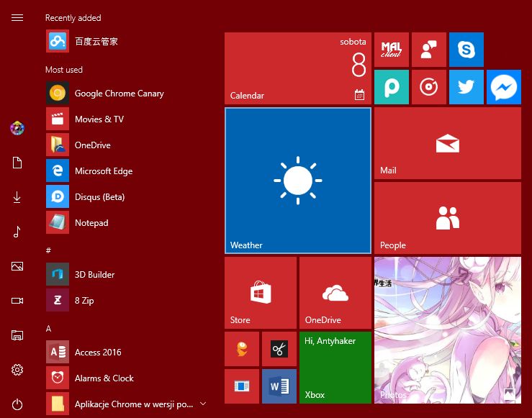Click the Power button icon
The width and height of the screenshot is (532, 418).
pos(17,404)
